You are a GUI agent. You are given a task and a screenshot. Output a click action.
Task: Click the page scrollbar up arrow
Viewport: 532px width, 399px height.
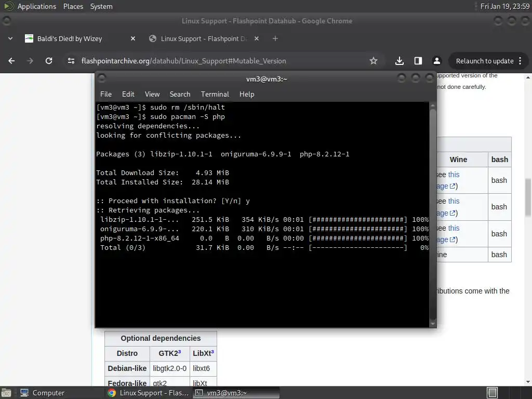(x=528, y=78)
